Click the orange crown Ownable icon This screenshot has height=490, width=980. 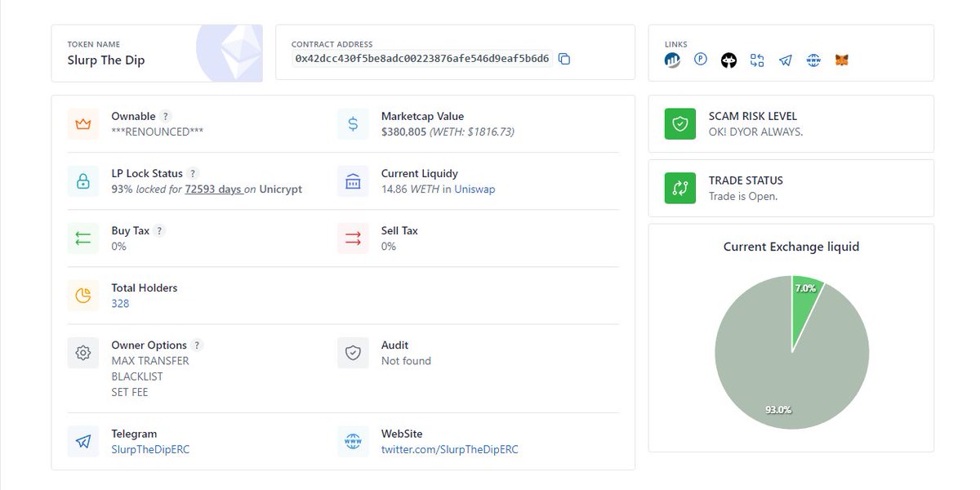82,124
